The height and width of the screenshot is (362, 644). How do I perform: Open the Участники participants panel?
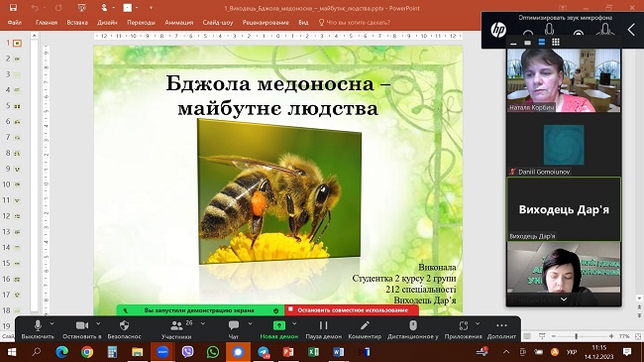176,329
